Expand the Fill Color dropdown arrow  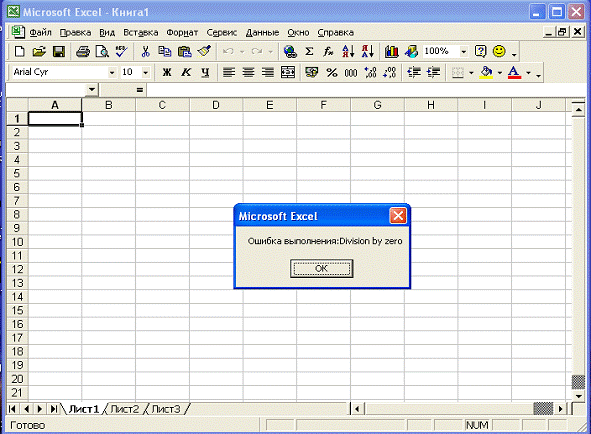coord(500,72)
